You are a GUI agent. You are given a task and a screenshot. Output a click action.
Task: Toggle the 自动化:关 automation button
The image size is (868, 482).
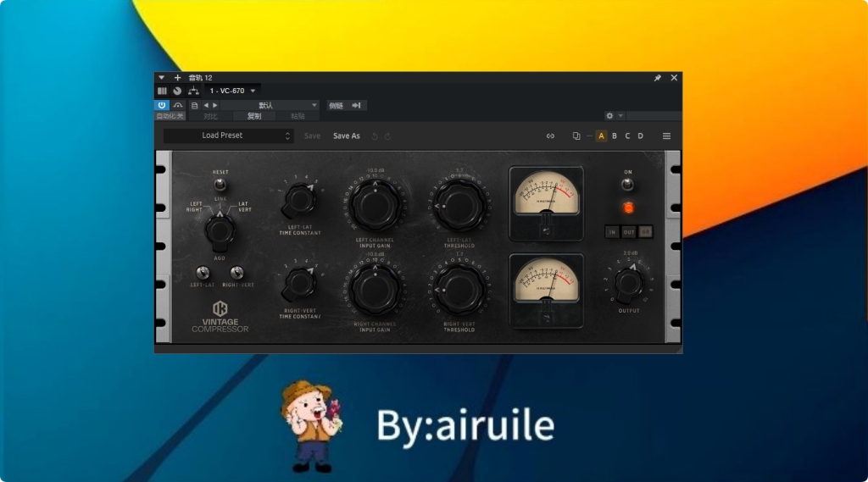pos(170,116)
